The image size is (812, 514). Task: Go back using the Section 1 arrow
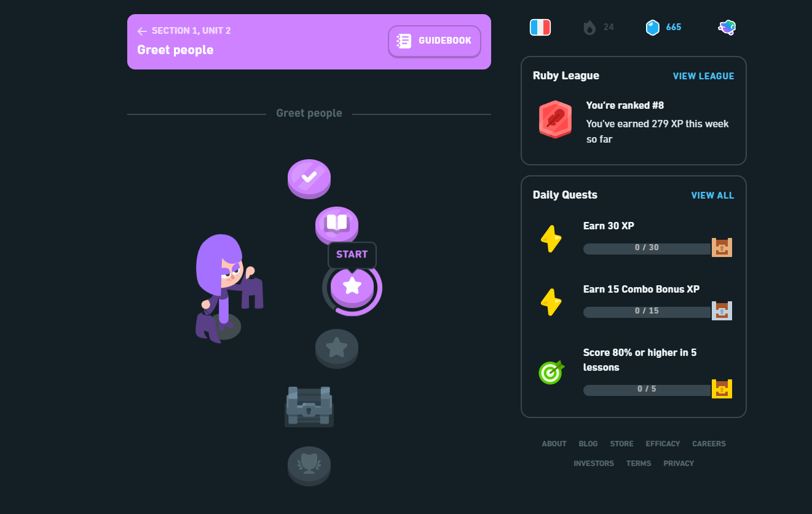click(x=142, y=31)
